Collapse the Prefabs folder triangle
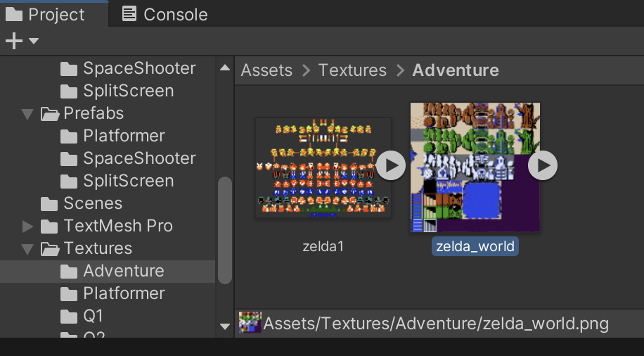 [x=27, y=113]
